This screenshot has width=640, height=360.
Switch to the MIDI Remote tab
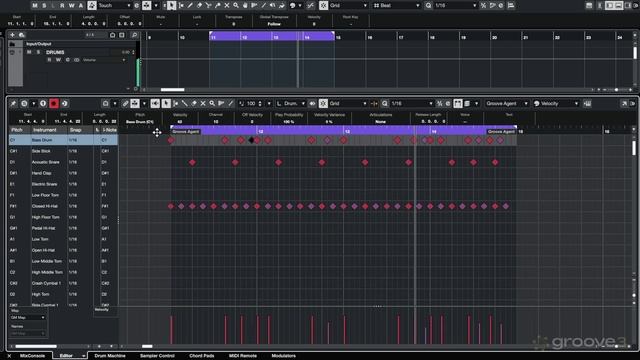tap(243, 356)
